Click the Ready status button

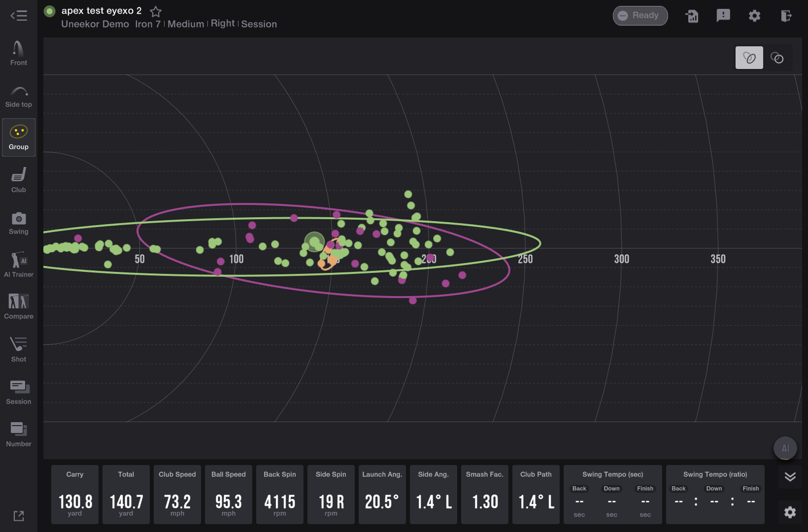point(640,16)
